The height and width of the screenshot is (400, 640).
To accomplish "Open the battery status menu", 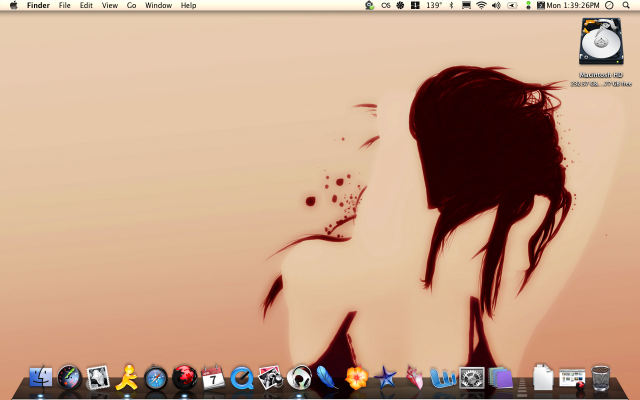I will [x=512, y=5].
